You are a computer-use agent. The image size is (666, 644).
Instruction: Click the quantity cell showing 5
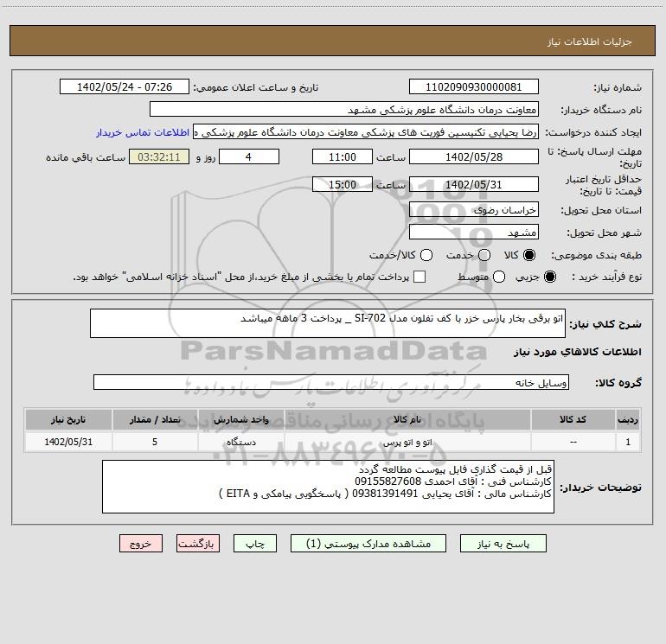[x=155, y=442]
